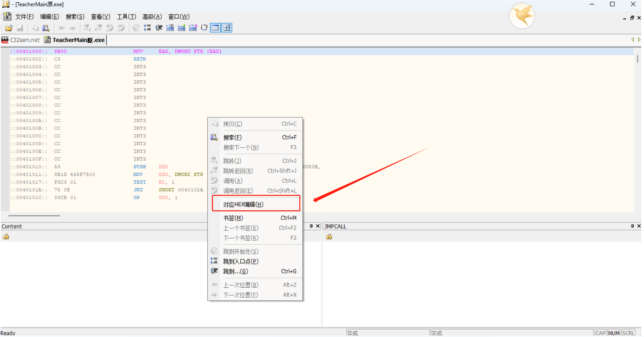The width and height of the screenshot is (644, 337).
Task: Choose 对应HEX编辑(H) from context menu
Action: [x=243, y=204]
